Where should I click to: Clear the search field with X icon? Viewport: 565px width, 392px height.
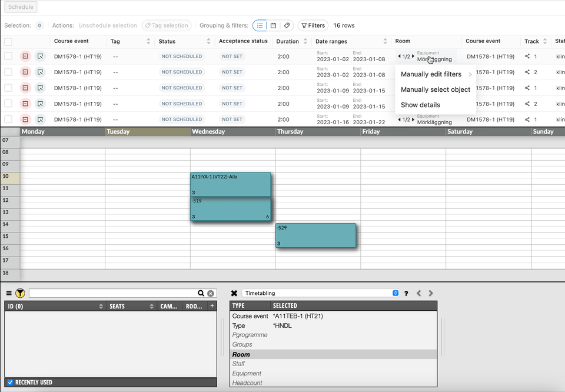tap(211, 293)
